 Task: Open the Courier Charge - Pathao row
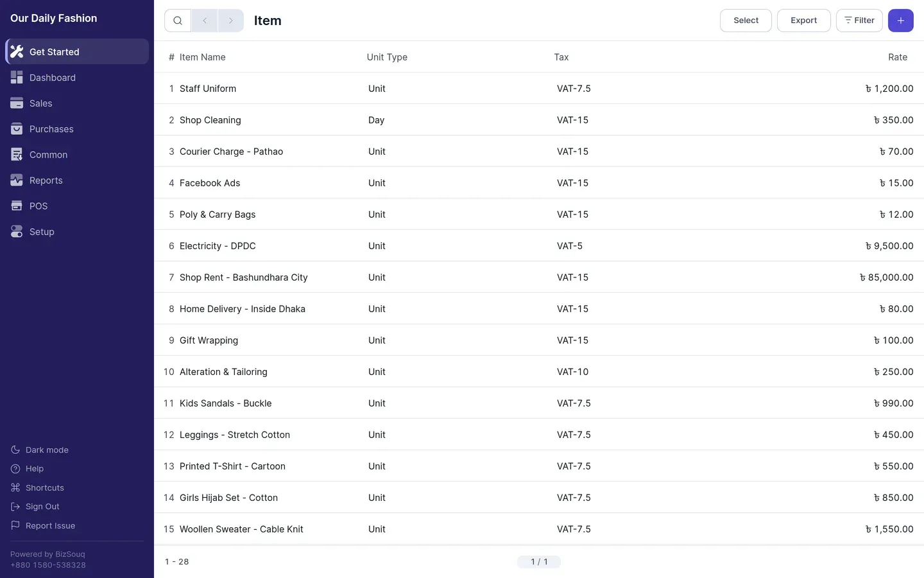(539, 152)
